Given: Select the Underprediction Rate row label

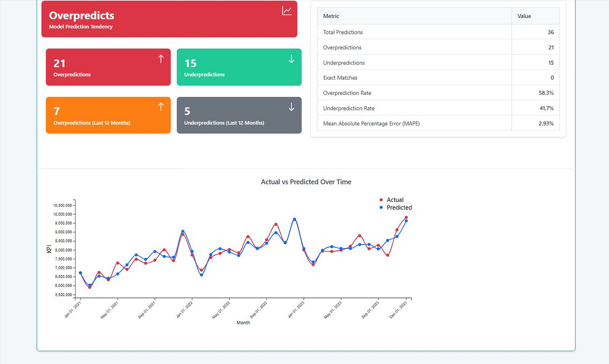Looking at the screenshot, I should (349, 108).
